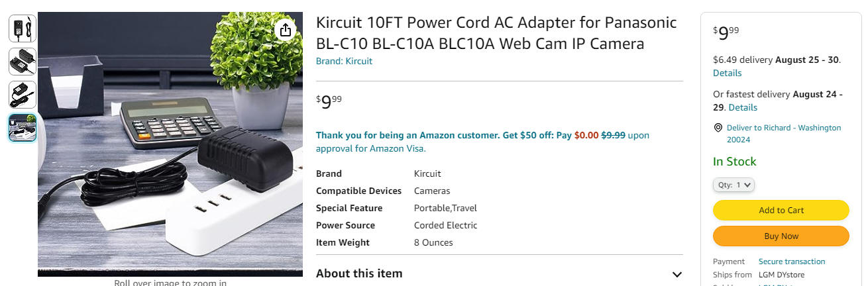Open Details link for fastest delivery
The height and width of the screenshot is (286, 868).
click(x=743, y=107)
